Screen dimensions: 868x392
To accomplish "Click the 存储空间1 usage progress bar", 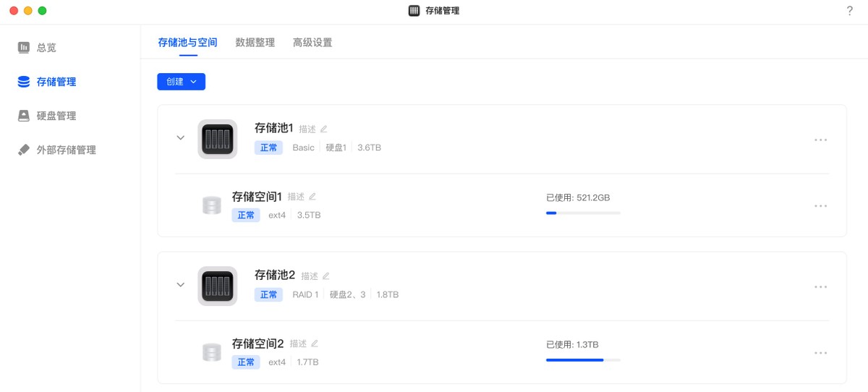I will tap(583, 213).
